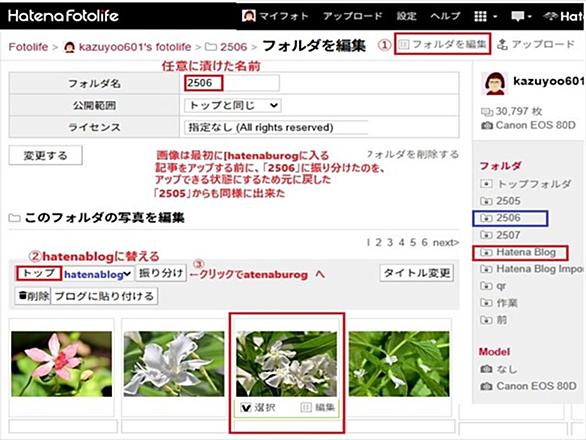
Task: Click the Hatena Blog Import folder icon
Action: click(x=486, y=269)
